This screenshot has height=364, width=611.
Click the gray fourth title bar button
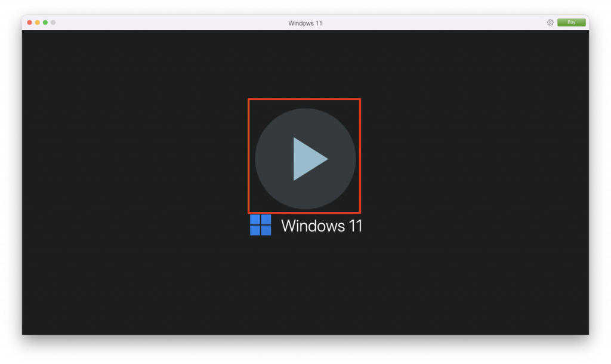pyautogui.click(x=53, y=23)
